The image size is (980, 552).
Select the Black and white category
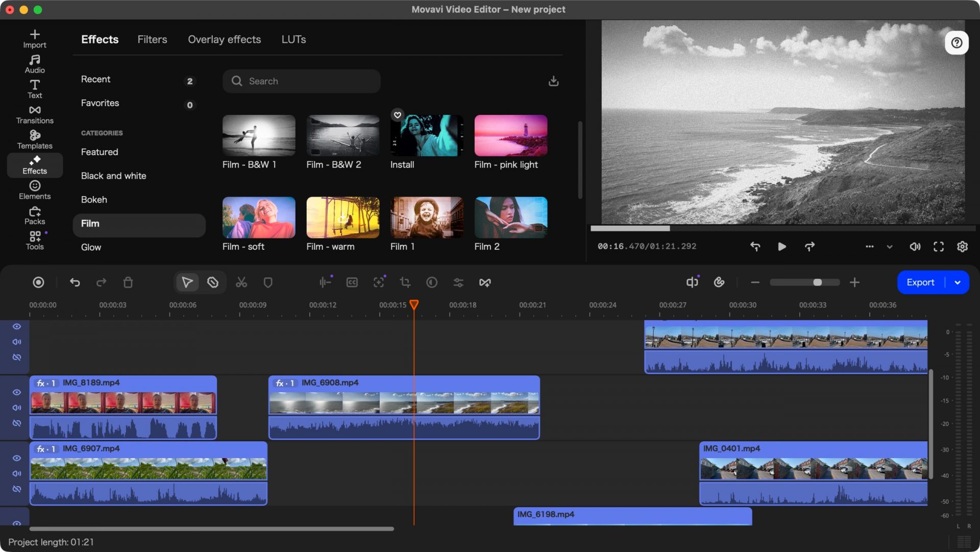(113, 176)
